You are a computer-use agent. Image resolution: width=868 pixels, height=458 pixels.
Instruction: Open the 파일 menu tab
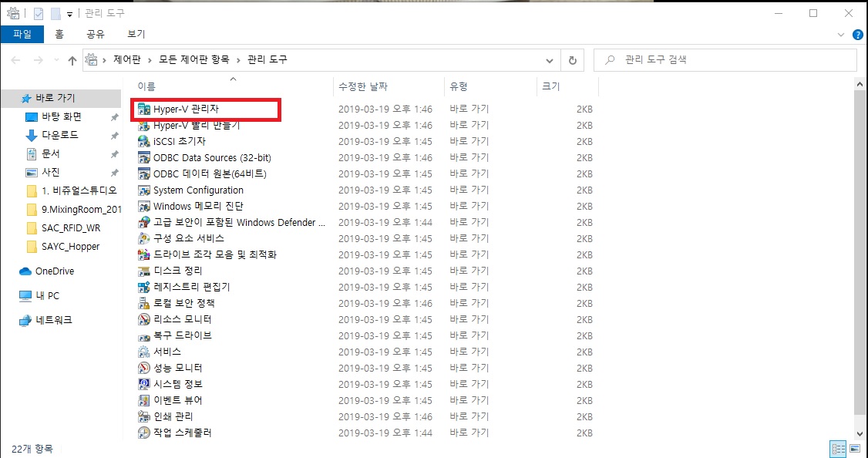pos(22,35)
